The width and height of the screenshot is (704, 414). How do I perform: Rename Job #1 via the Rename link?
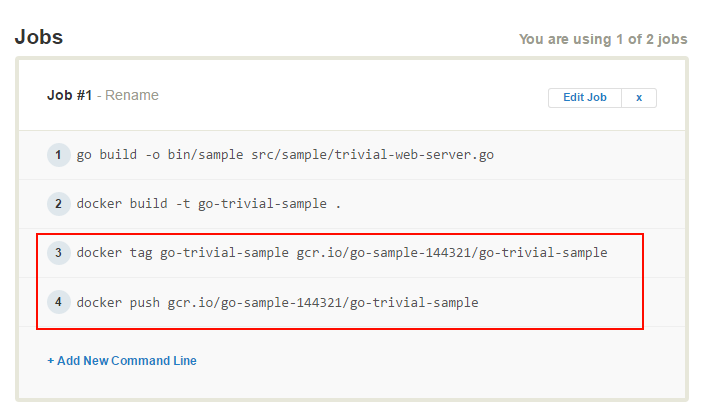click(x=132, y=95)
